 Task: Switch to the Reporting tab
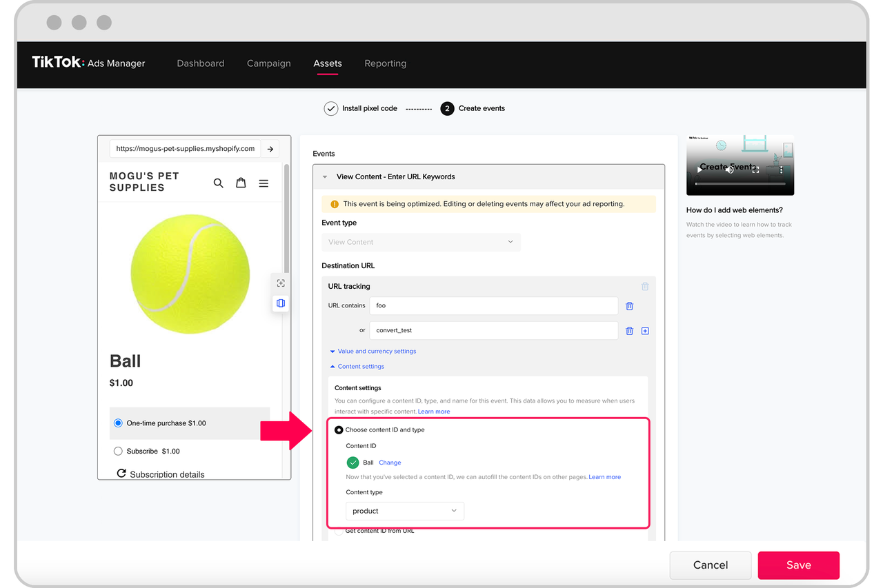(x=385, y=63)
